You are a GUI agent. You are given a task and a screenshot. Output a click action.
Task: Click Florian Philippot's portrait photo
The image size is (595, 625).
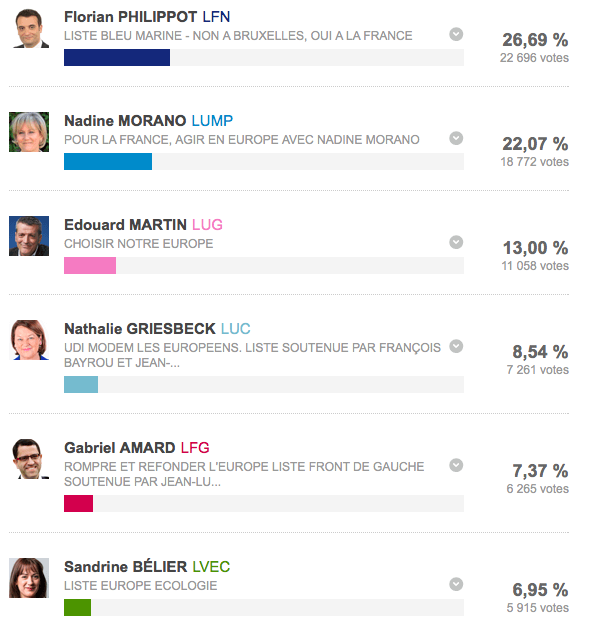point(29,28)
